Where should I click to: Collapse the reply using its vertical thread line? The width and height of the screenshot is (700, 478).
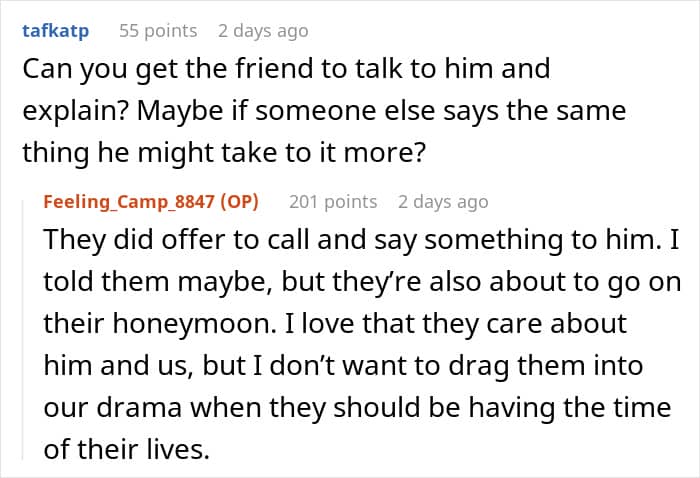coord(23,330)
